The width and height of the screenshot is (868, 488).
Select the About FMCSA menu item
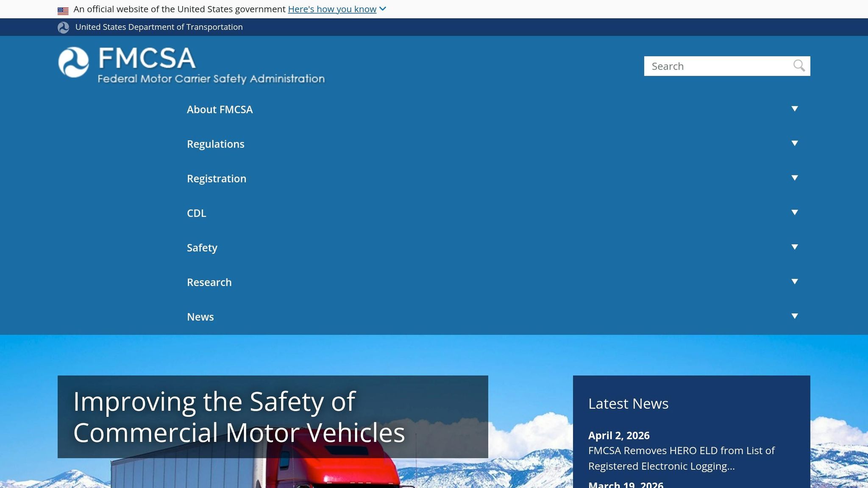[x=220, y=109]
